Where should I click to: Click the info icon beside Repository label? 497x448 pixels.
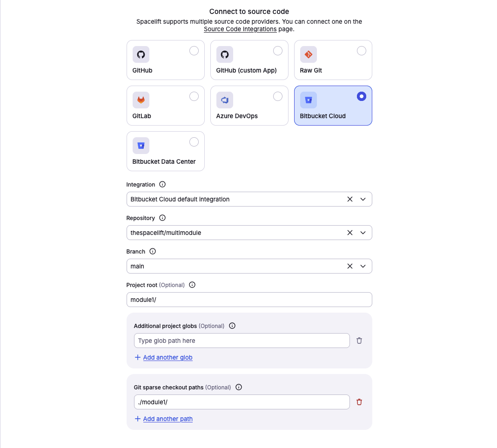click(x=162, y=218)
